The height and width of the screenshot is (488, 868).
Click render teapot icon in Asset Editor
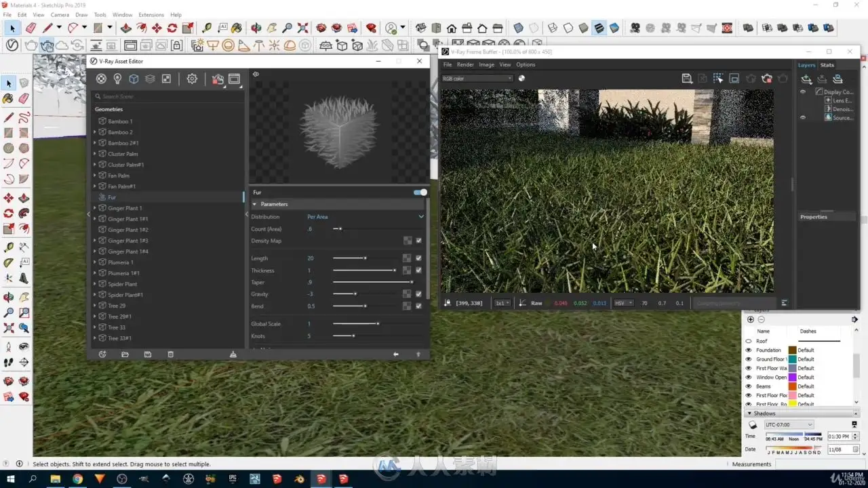click(218, 79)
